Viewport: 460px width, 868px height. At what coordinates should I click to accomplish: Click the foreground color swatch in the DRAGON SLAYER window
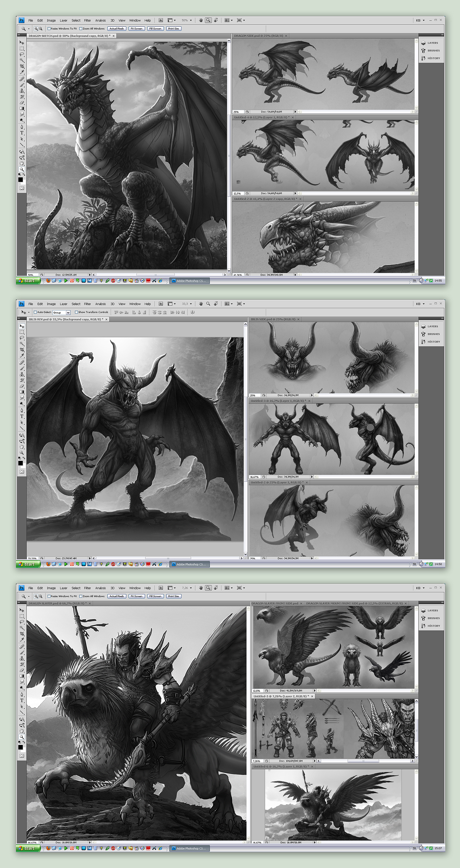(x=21, y=747)
